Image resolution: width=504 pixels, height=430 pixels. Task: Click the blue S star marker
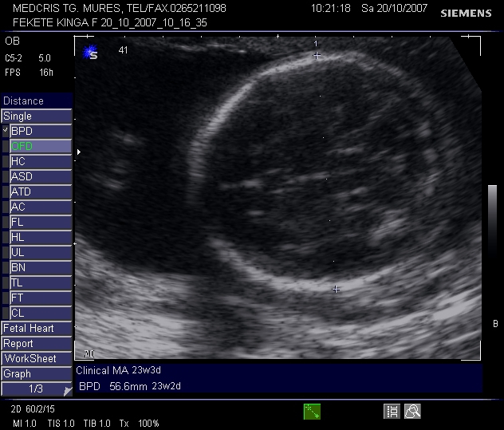click(x=90, y=53)
